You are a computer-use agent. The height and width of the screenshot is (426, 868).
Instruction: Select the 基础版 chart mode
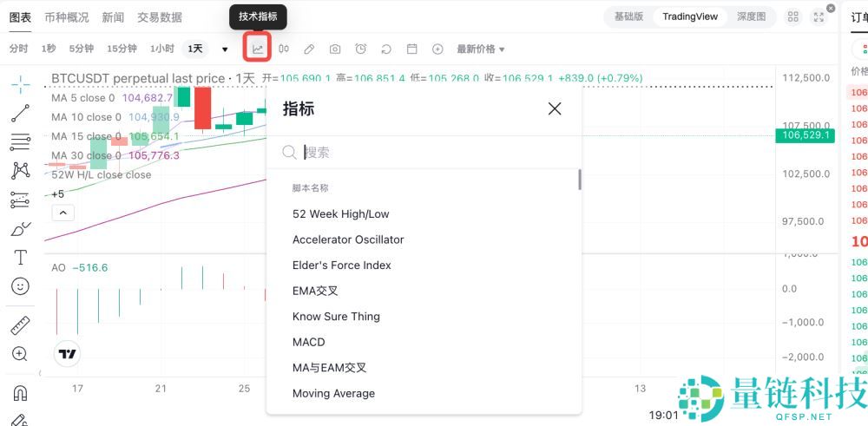point(628,16)
